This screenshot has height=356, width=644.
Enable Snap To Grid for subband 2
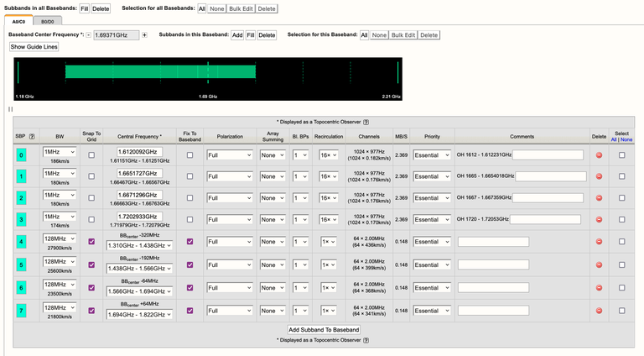tap(91, 198)
